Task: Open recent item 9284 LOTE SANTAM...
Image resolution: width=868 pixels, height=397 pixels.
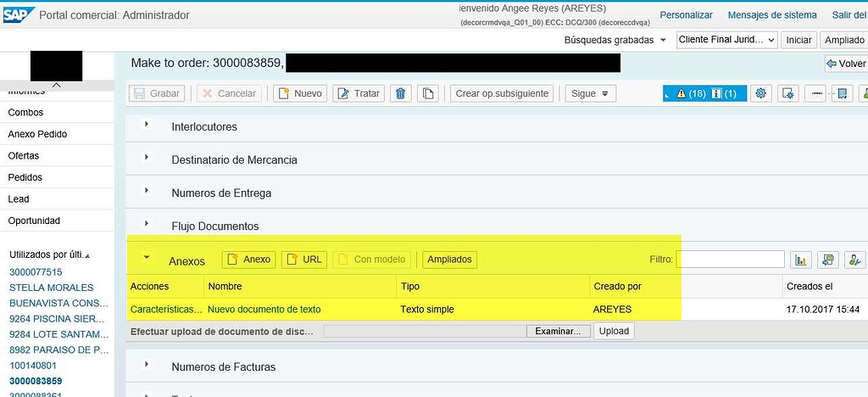Action: pyautogui.click(x=59, y=334)
